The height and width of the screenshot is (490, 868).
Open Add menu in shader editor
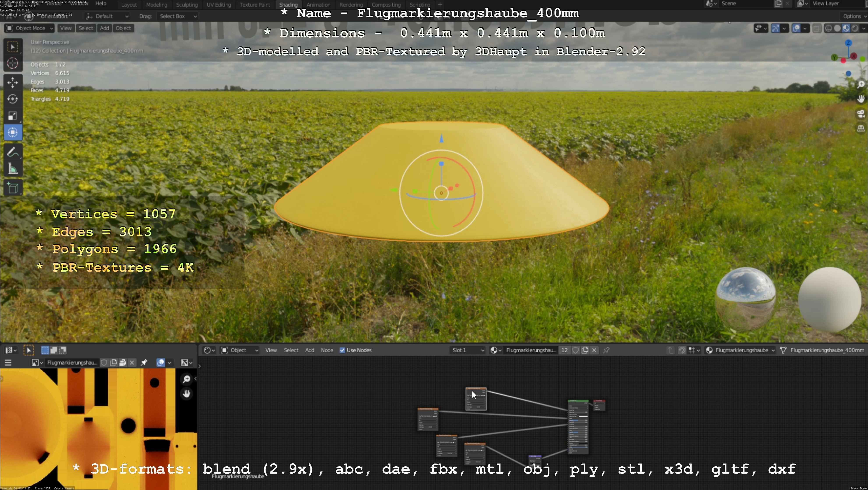(310, 350)
